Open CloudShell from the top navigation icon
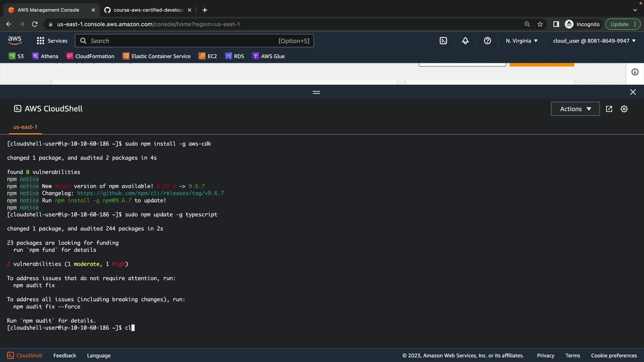The image size is (644, 362). click(x=443, y=41)
